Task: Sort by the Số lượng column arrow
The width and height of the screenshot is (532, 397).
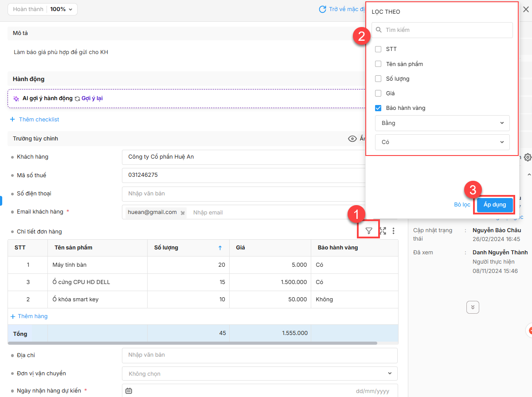Action: coord(220,248)
